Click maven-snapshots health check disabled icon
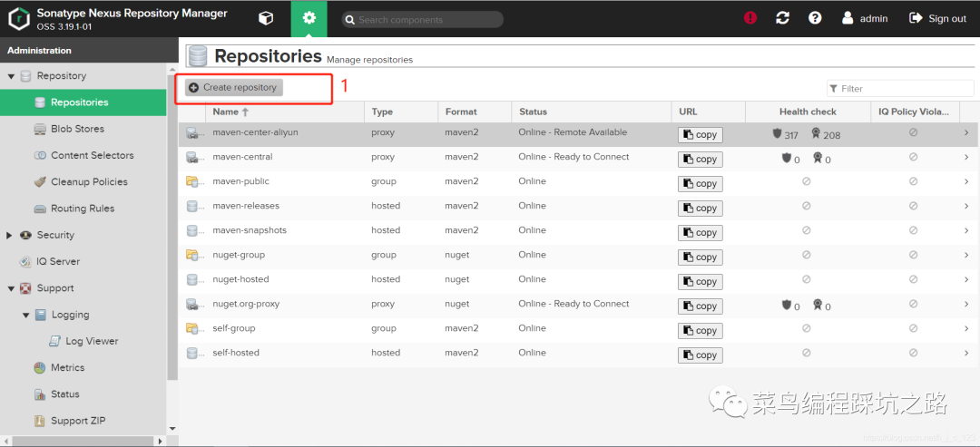980x447 pixels. (x=807, y=230)
